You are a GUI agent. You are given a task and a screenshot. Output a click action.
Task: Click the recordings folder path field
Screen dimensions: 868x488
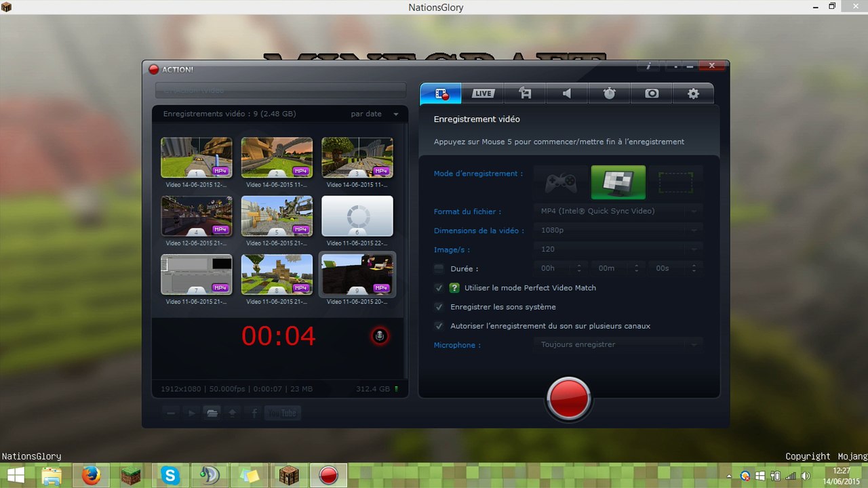pos(280,90)
